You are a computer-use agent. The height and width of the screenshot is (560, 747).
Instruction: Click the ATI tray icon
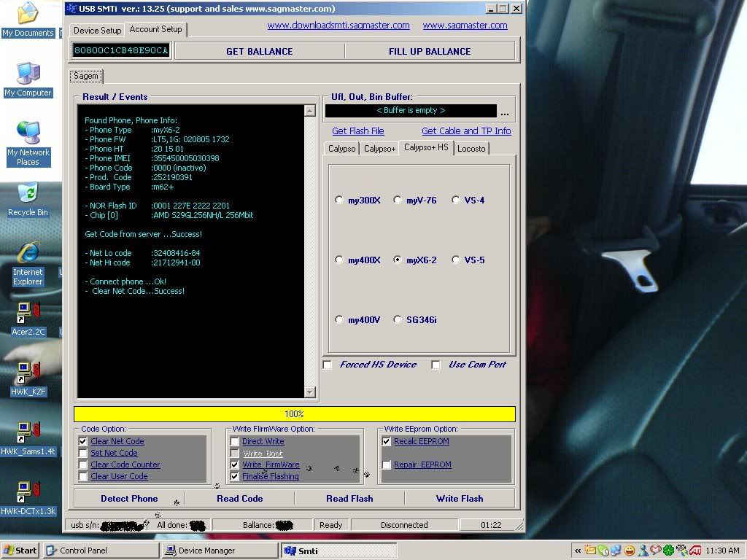click(x=695, y=551)
